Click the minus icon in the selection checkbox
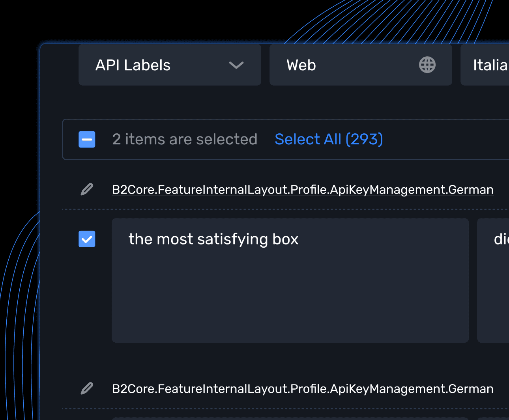 tap(87, 139)
